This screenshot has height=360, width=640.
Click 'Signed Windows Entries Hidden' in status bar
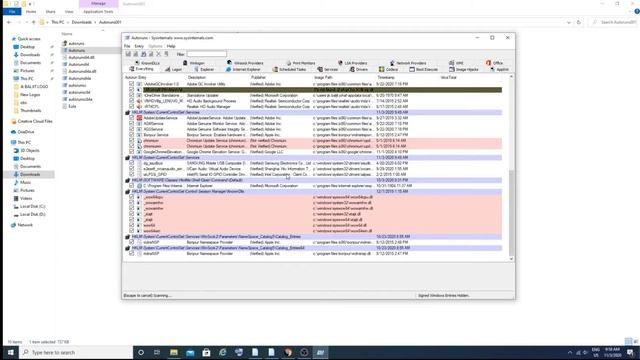(443, 296)
